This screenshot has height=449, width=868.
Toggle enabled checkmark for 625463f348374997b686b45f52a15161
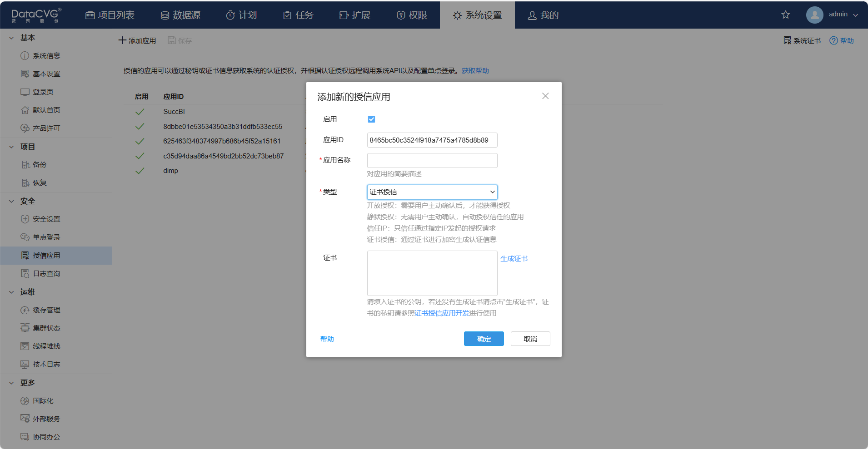[x=140, y=141]
